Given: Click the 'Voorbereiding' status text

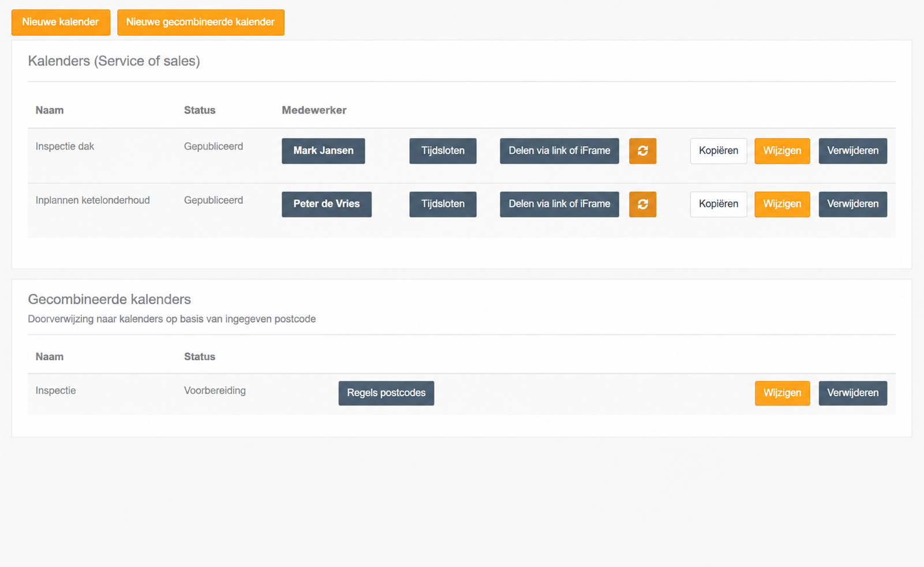Looking at the screenshot, I should pos(215,391).
